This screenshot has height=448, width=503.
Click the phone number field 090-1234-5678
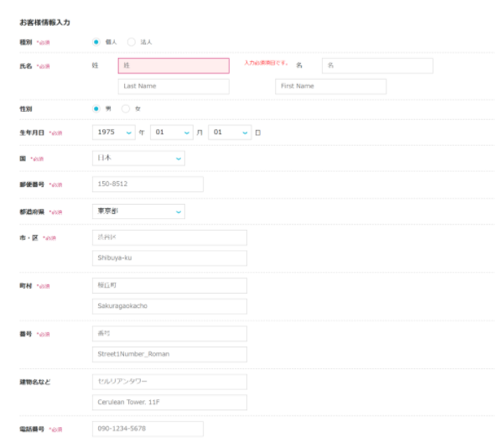coord(147,429)
